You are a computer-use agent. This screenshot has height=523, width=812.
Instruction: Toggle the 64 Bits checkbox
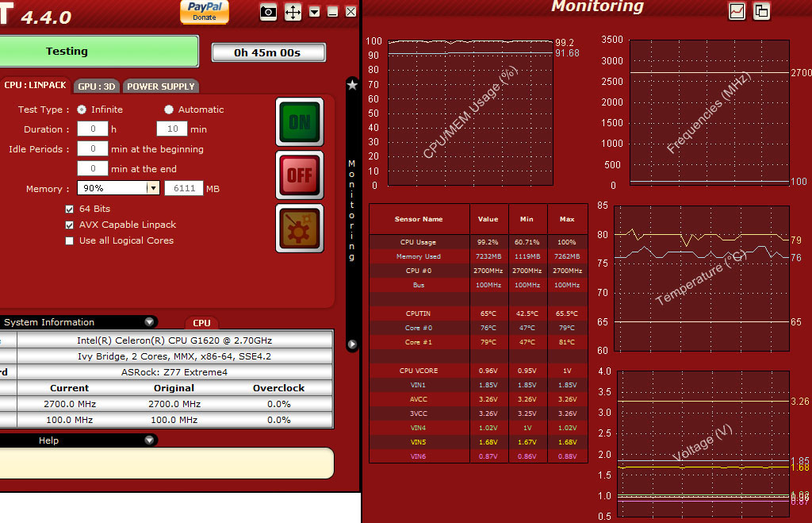(x=70, y=209)
